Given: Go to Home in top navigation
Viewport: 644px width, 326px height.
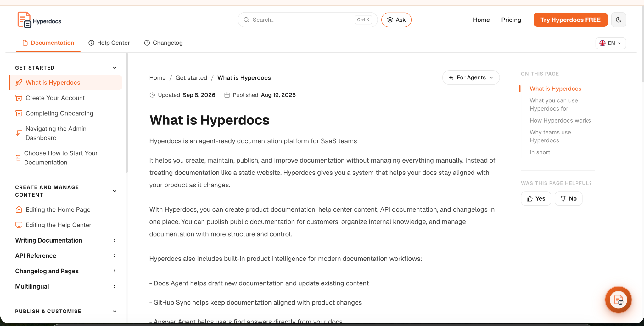Looking at the screenshot, I should (481, 20).
